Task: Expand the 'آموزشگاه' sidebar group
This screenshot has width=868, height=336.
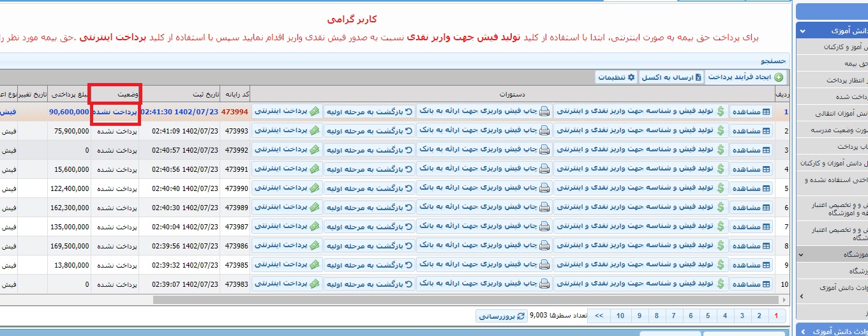Action: coord(802,254)
